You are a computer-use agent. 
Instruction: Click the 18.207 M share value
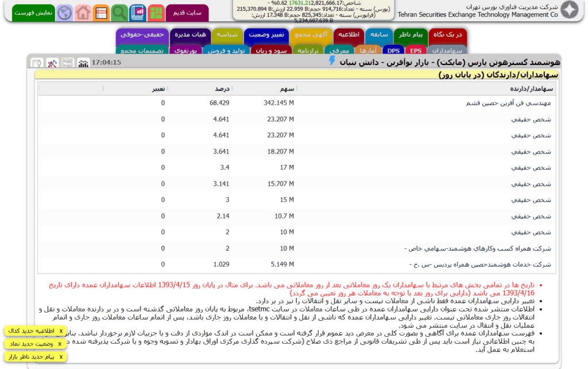[280, 151]
